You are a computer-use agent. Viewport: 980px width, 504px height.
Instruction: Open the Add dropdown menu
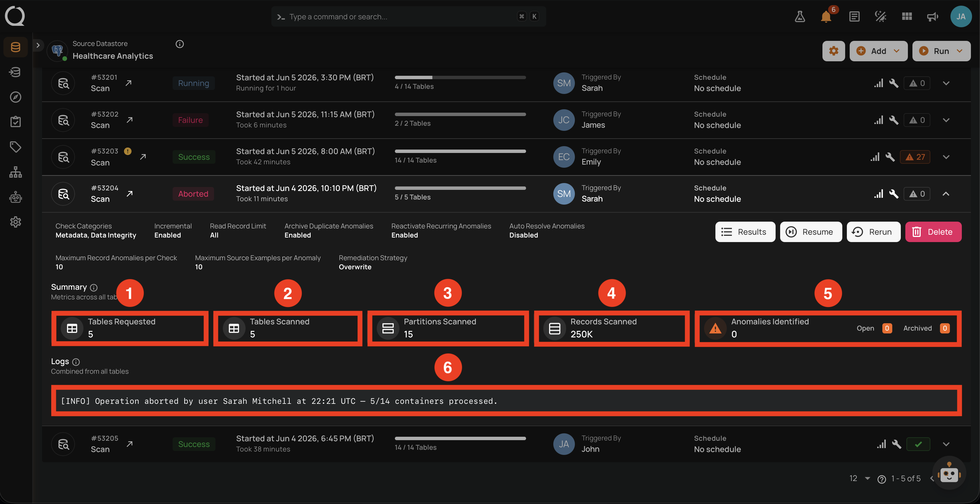coord(878,51)
